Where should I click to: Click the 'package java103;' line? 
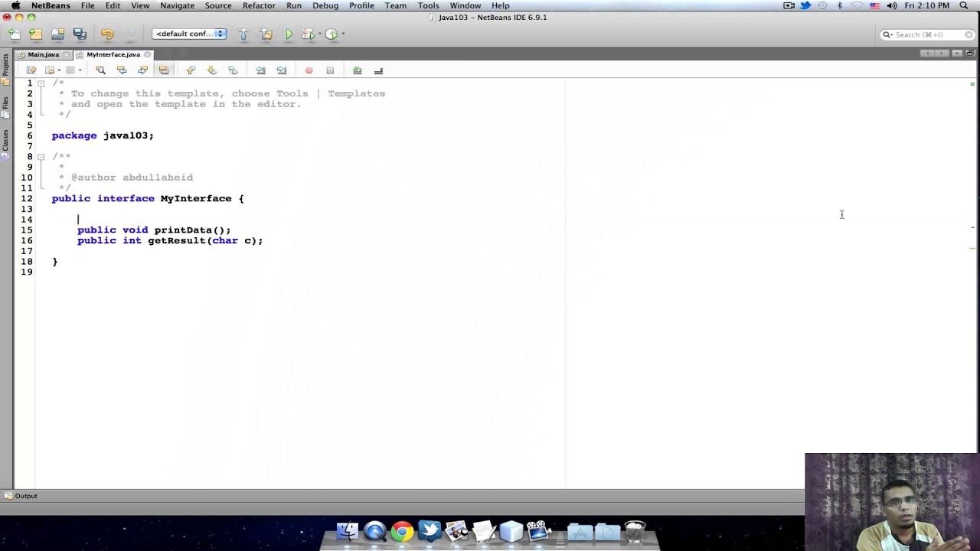tap(103, 135)
